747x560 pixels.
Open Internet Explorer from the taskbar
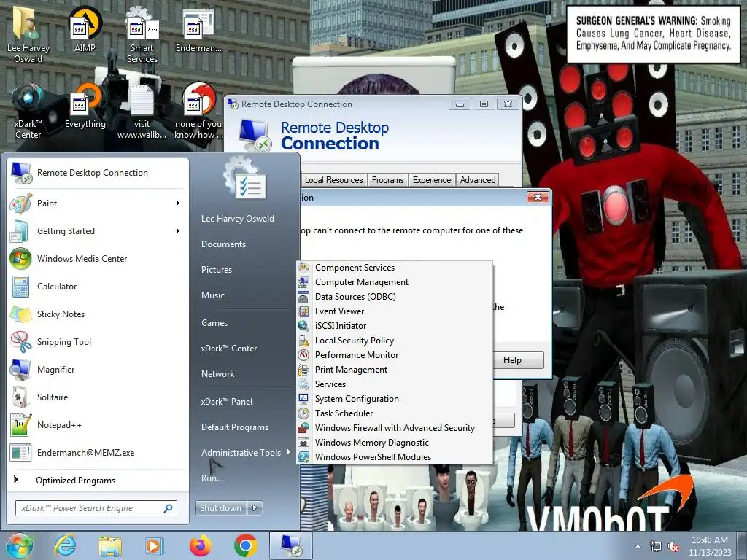tap(65, 545)
